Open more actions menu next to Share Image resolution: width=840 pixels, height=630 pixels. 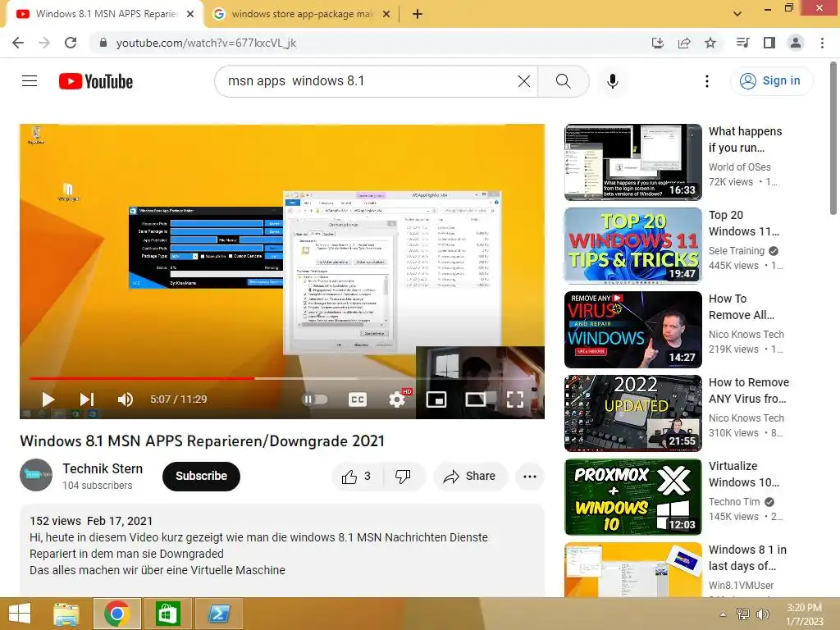[x=530, y=477]
